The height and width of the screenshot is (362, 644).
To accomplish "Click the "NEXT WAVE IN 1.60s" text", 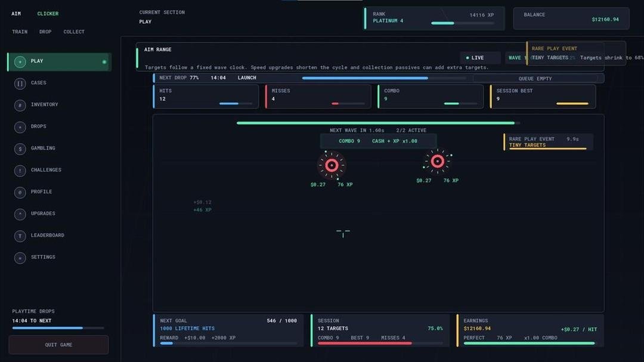I will (x=357, y=130).
